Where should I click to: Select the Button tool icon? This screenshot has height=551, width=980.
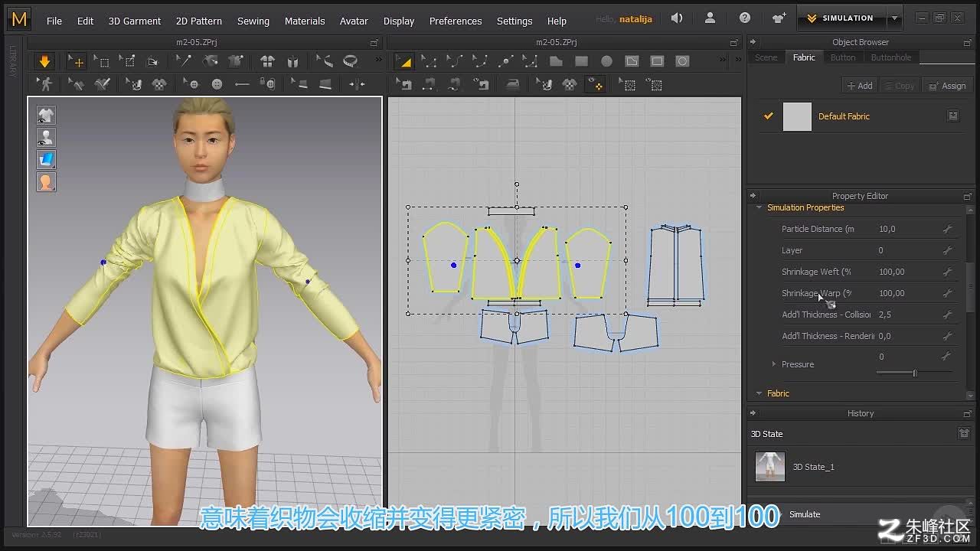[217, 84]
